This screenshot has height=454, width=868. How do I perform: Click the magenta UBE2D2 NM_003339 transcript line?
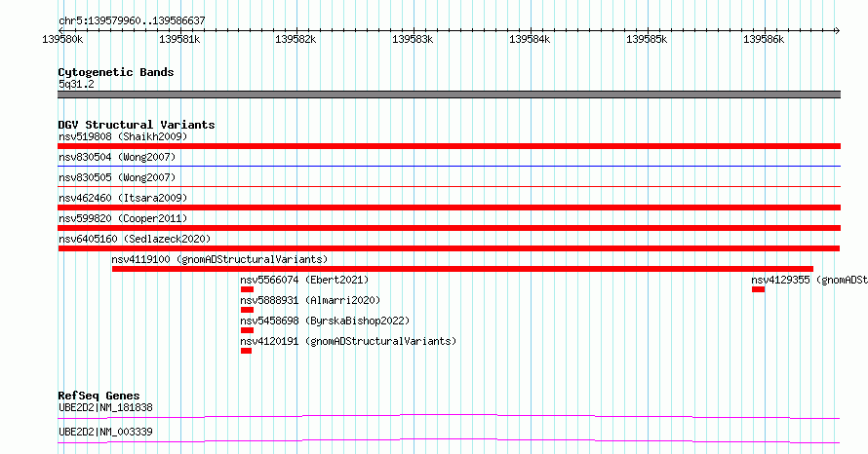(x=449, y=440)
